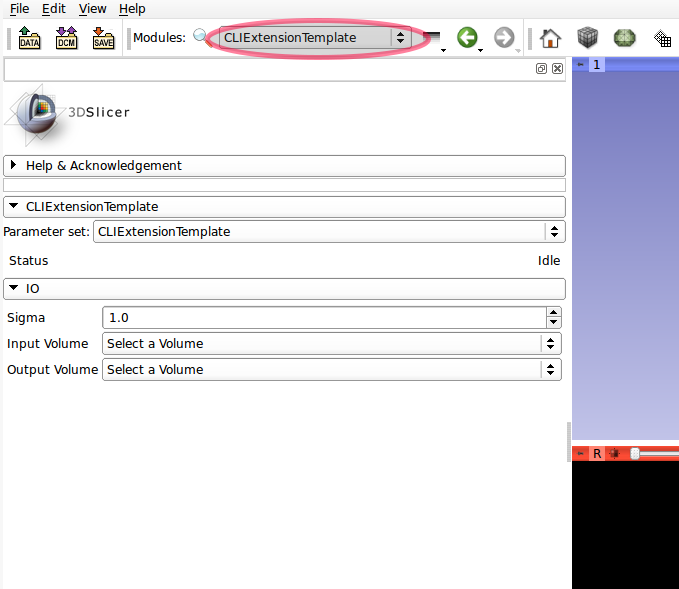The width and height of the screenshot is (679, 589).
Task: Click the Home module icon
Action: (x=550, y=38)
